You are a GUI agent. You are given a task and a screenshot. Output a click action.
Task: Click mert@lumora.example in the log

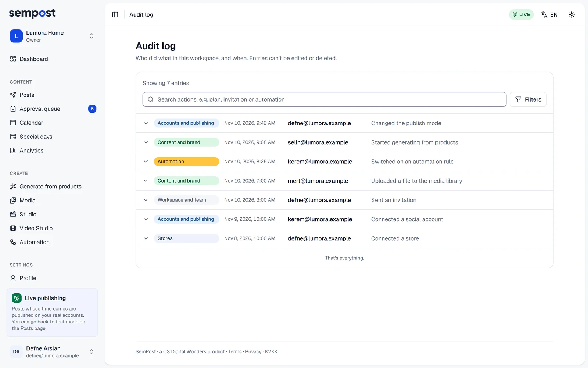(318, 181)
